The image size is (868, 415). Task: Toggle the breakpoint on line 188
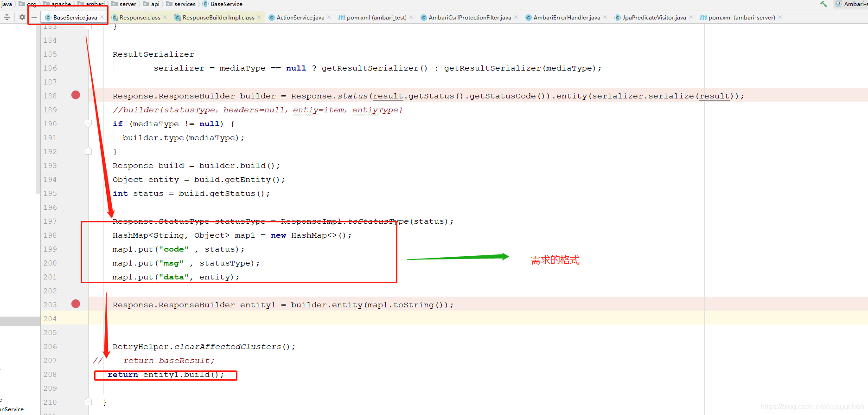tap(76, 95)
